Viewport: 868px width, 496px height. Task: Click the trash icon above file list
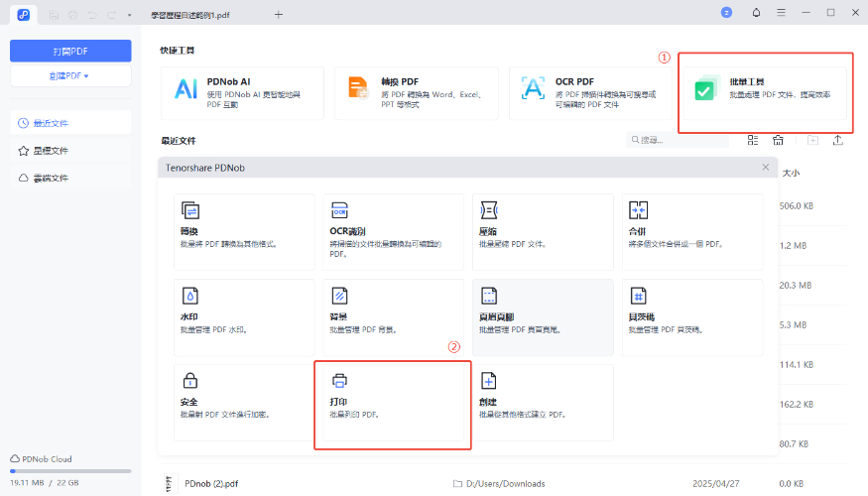pyautogui.click(x=779, y=141)
